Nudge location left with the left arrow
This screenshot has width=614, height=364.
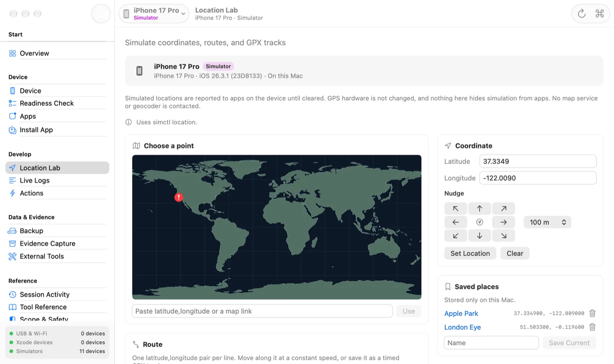pos(456,222)
